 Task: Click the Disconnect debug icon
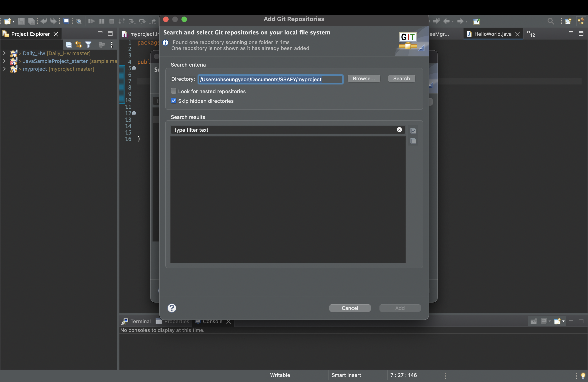pos(122,21)
